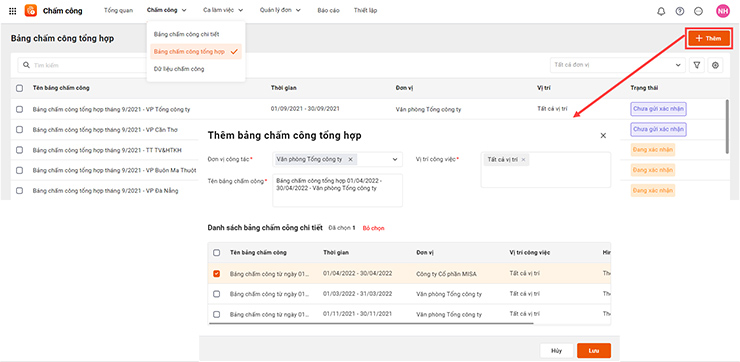Go to the Tổng quan tab
740x362 pixels.
118,10
